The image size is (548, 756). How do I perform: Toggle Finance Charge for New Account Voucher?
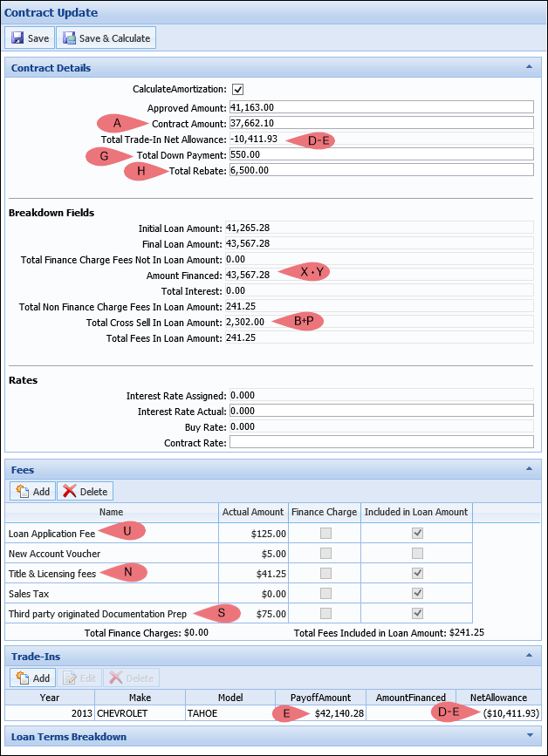pyautogui.click(x=325, y=553)
